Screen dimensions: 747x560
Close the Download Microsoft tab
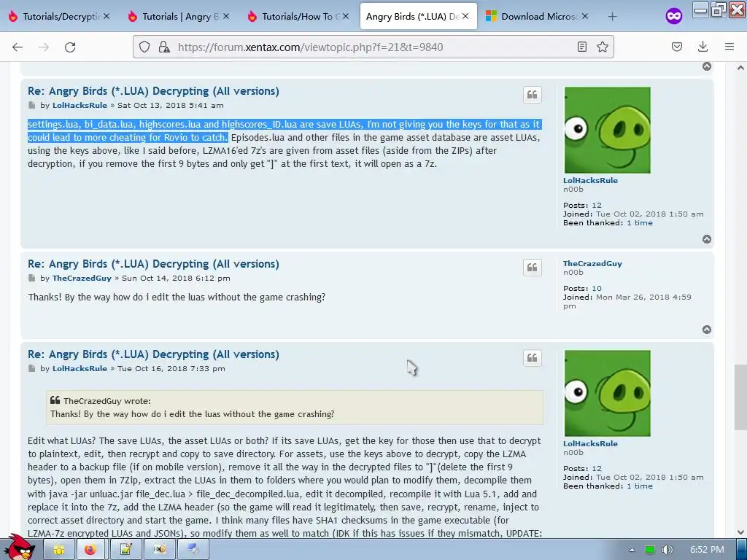pos(584,16)
